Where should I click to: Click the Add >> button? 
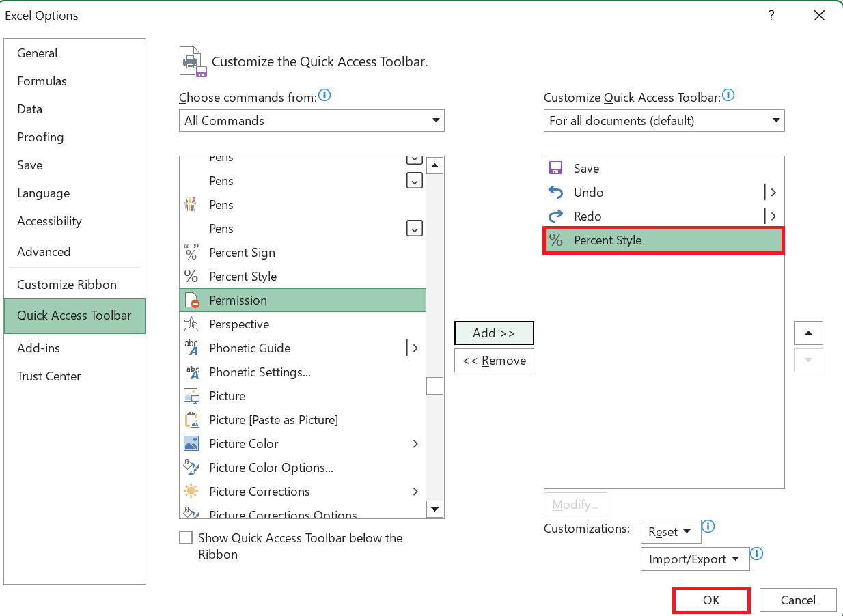pyautogui.click(x=494, y=333)
